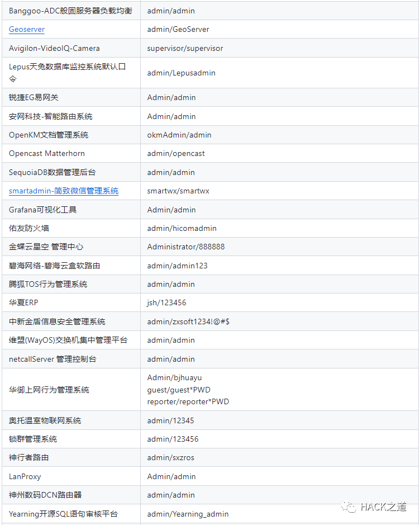
Task: Select the 华夏ERP row name
Action: (23, 302)
